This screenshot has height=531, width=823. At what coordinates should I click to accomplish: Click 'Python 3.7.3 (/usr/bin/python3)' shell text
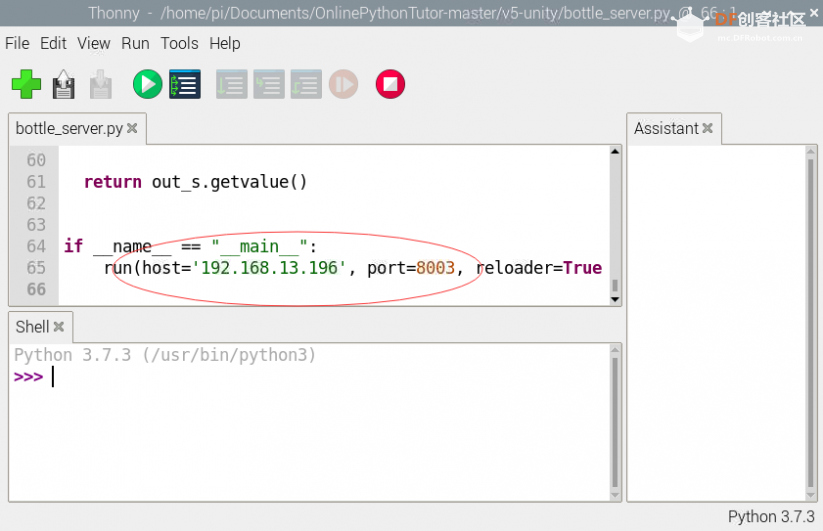click(x=165, y=355)
